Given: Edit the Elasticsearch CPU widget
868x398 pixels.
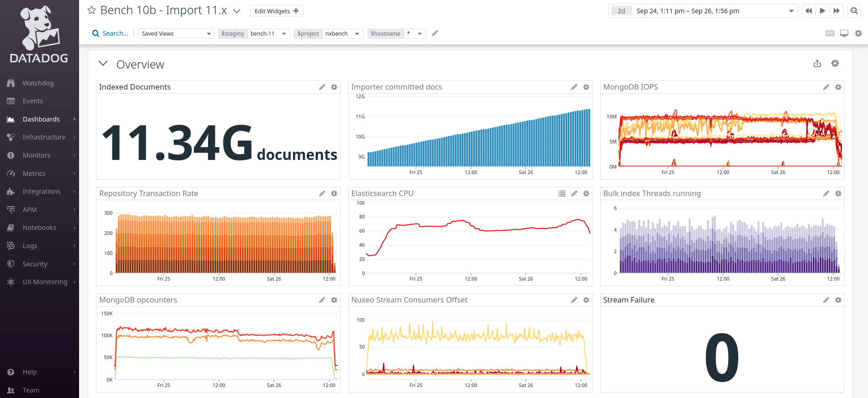Looking at the screenshot, I should point(574,193).
